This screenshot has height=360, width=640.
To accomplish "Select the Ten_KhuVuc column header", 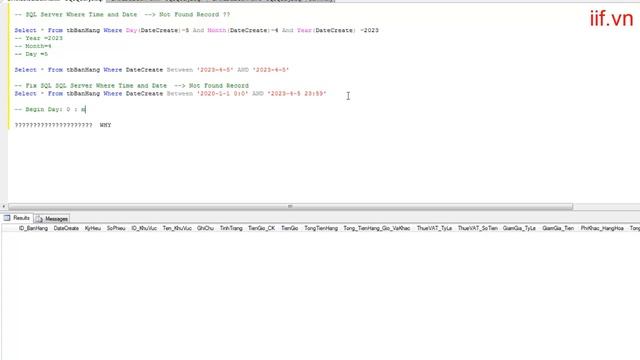I will pos(177,228).
